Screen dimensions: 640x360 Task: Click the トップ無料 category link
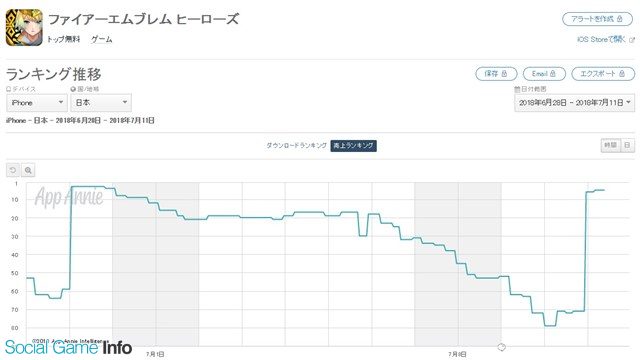(x=64, y=40)
